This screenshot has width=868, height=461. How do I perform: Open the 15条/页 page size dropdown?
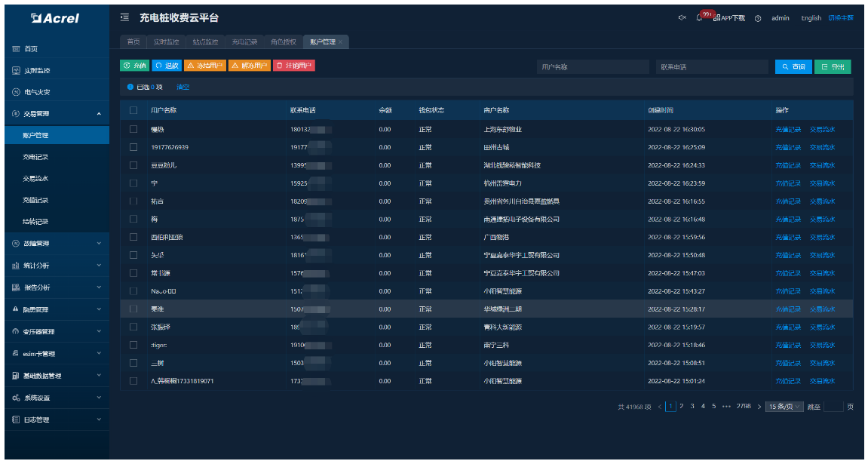pyautogui.click(x=784, y=407)
